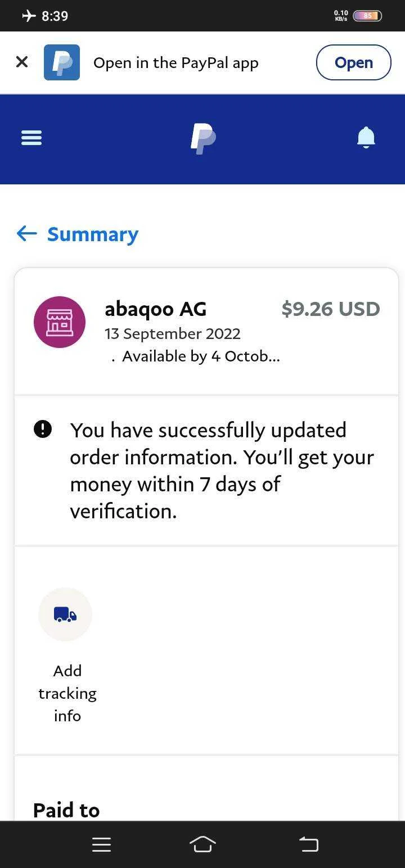Viewport: 405px width, 868px height.
Task: Go back using the Summary arrow
Action: coord(27,233)
